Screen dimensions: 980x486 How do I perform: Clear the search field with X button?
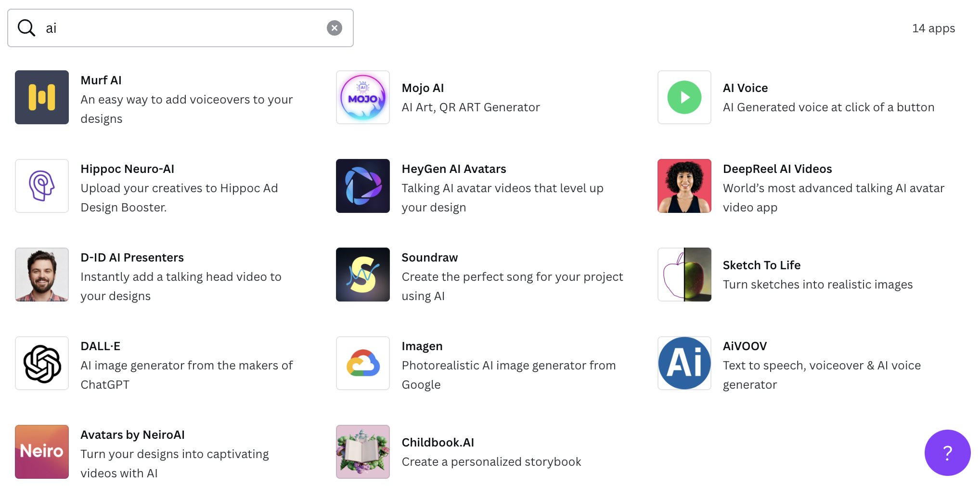coord(335,28)
